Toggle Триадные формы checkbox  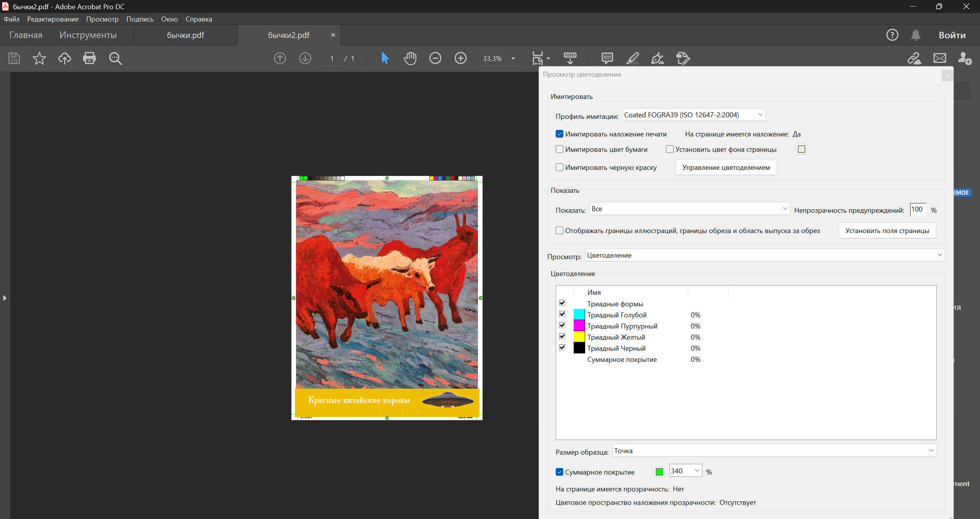point(562,303)
